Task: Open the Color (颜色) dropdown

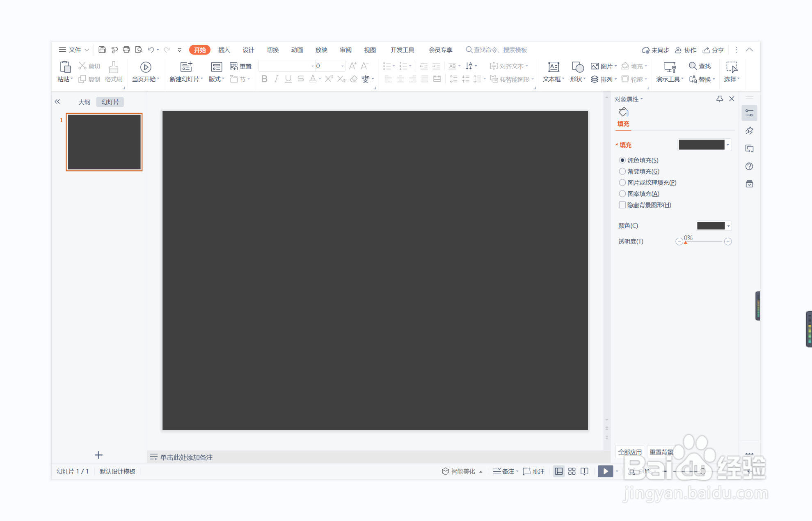Action: [728, 226]
